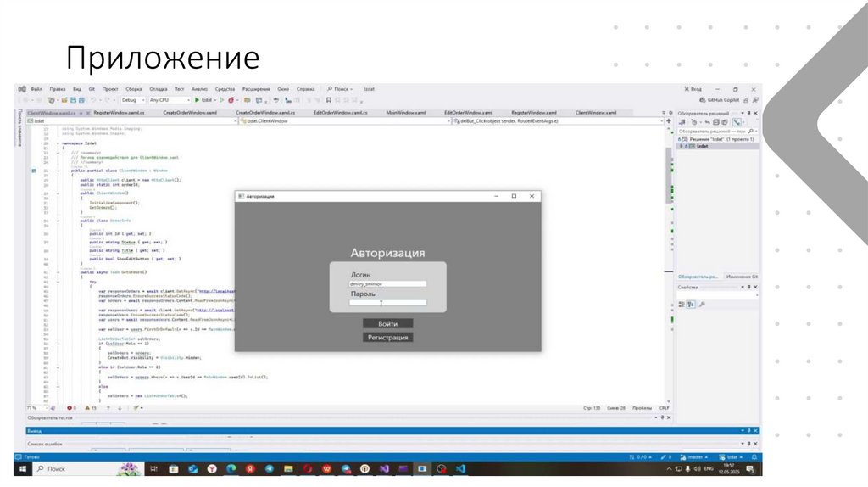The image size is (868, 487).
Task: Open the Any CPU platform dropdown
Action: (x=170, y=100)
